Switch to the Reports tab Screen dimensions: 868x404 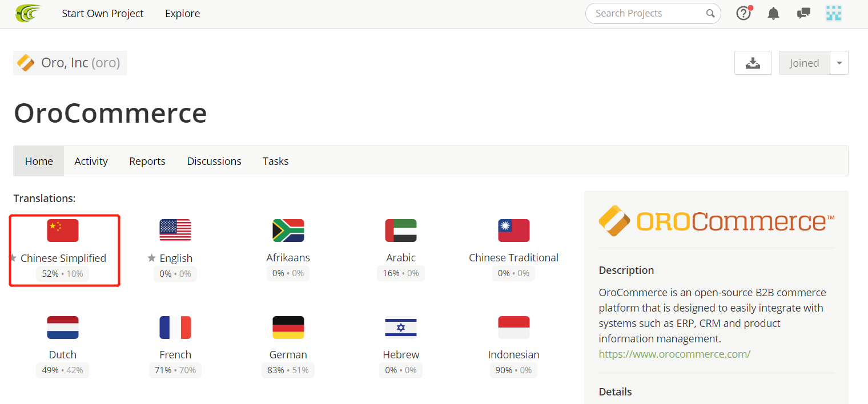147,161
